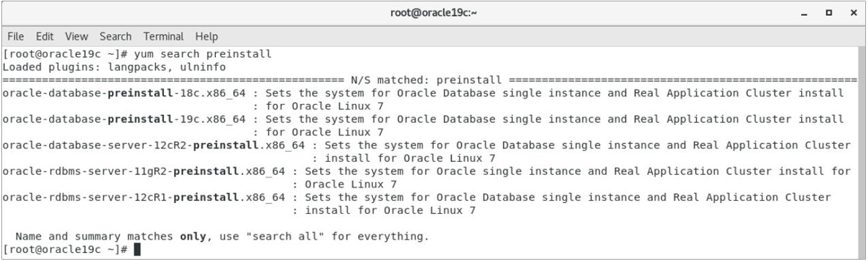Viewport: 868px width, 261px height.
Task: Click the root@oracle19c title bar
Action: click(434, 14)
